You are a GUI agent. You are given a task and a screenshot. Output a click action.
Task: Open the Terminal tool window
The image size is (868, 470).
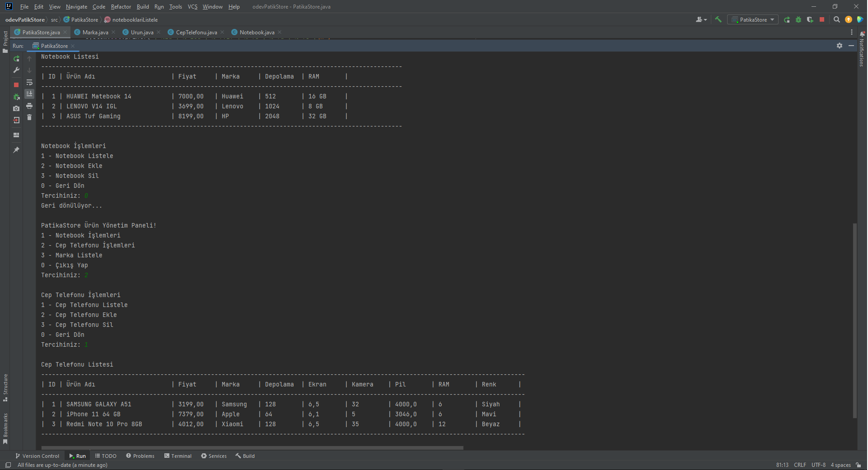(x=178, y=456)
